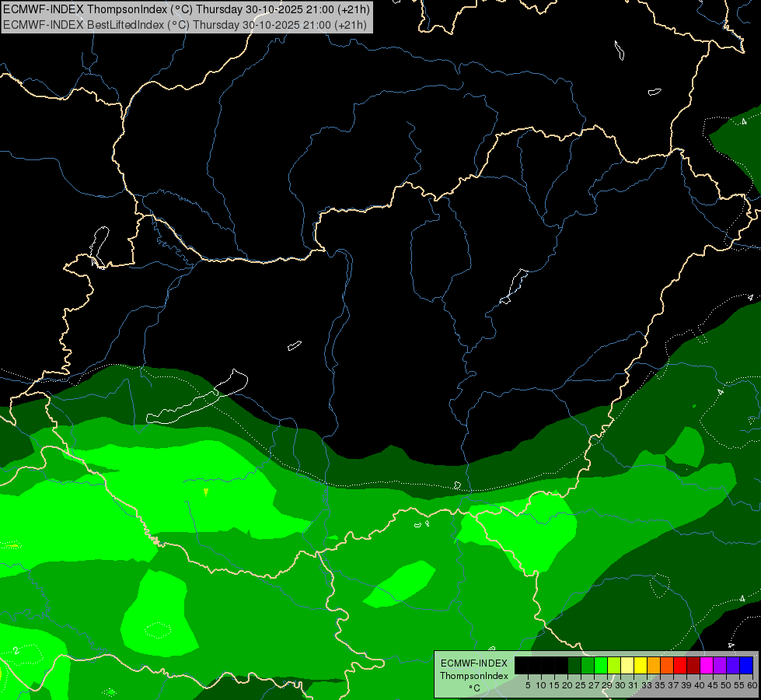Click the legend tick value 25
761x700 pixels.
pos(581,685)
